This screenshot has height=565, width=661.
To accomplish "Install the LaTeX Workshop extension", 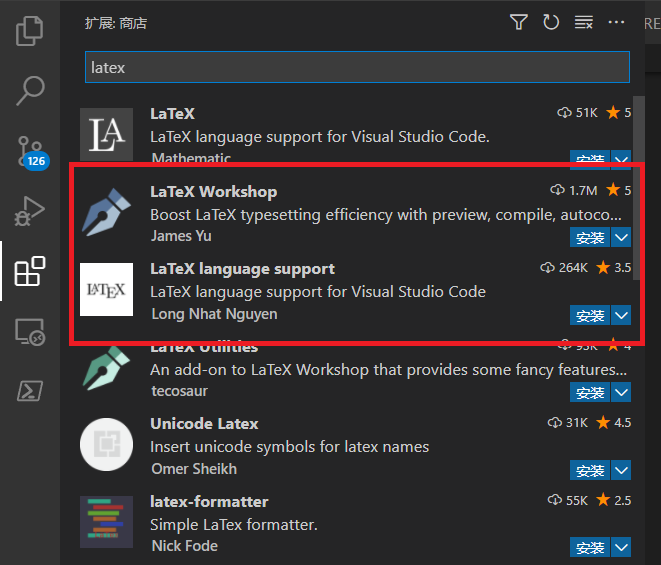I will (590, 237).
